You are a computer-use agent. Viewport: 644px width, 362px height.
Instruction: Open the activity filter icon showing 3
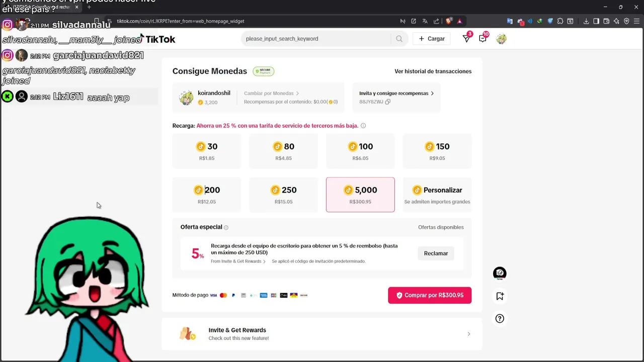point(467,38)
